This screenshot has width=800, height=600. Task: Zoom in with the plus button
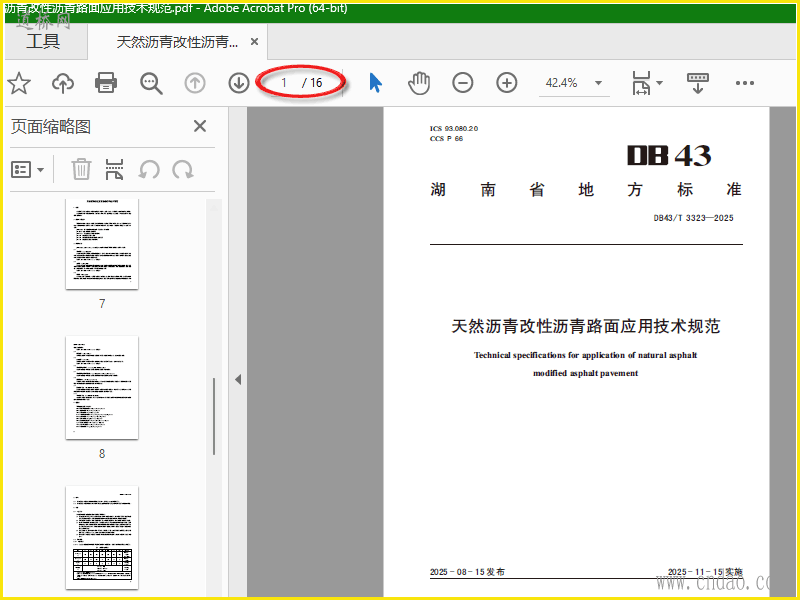[x=507, y=83]
